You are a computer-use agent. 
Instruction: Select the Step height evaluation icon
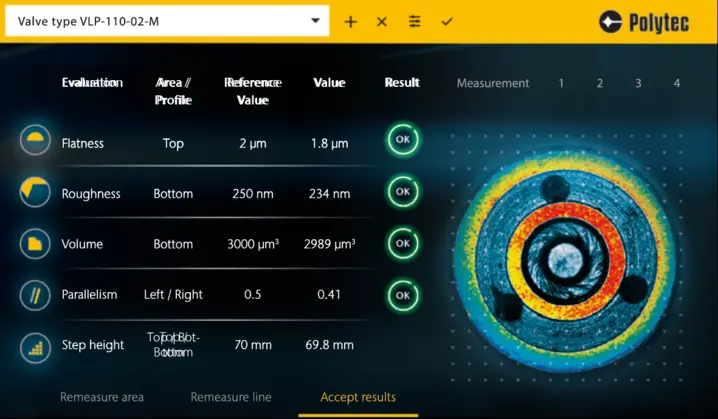(35, 346)
